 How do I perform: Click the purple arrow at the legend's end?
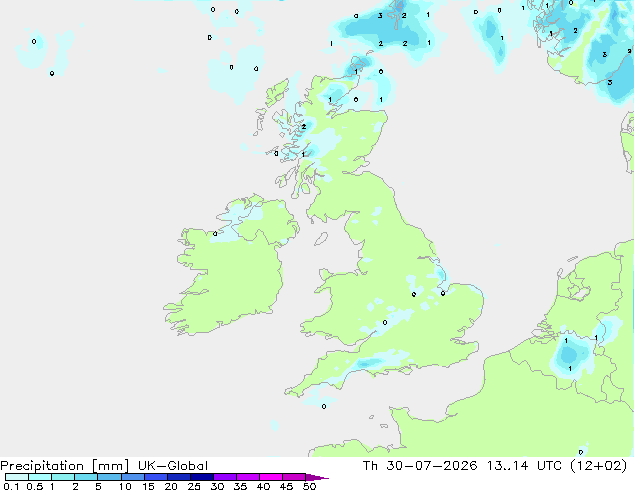click(317, 477)
